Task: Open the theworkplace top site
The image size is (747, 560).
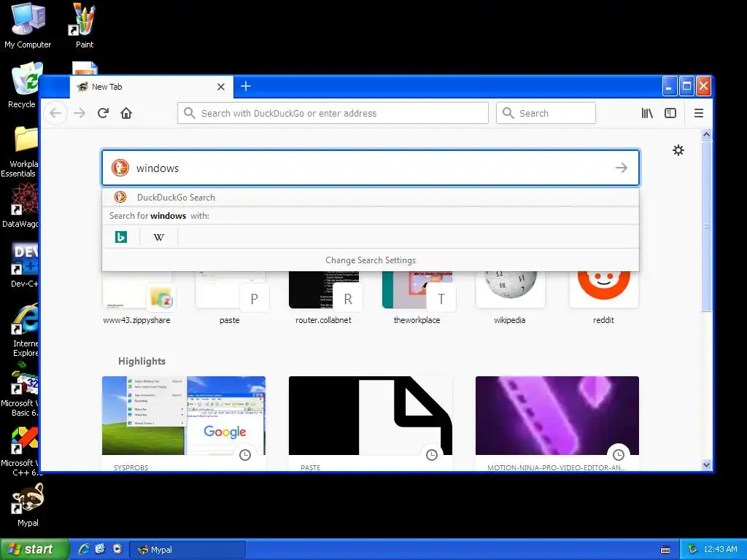Action: tap(417, 297)
